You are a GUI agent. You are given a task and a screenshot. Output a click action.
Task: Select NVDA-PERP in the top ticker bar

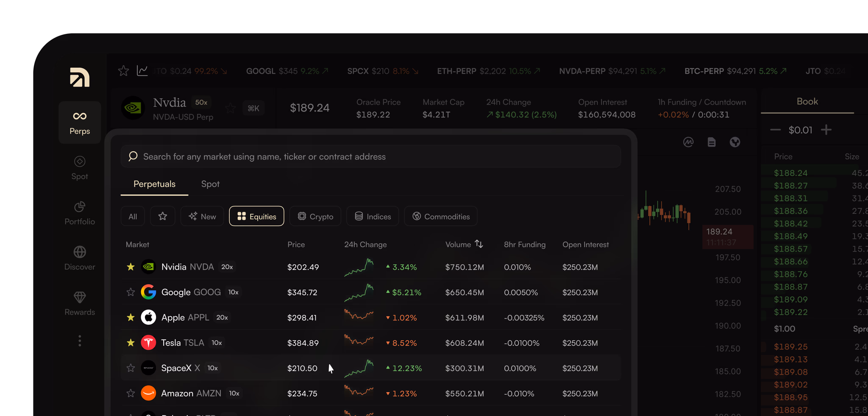(612, 71)
